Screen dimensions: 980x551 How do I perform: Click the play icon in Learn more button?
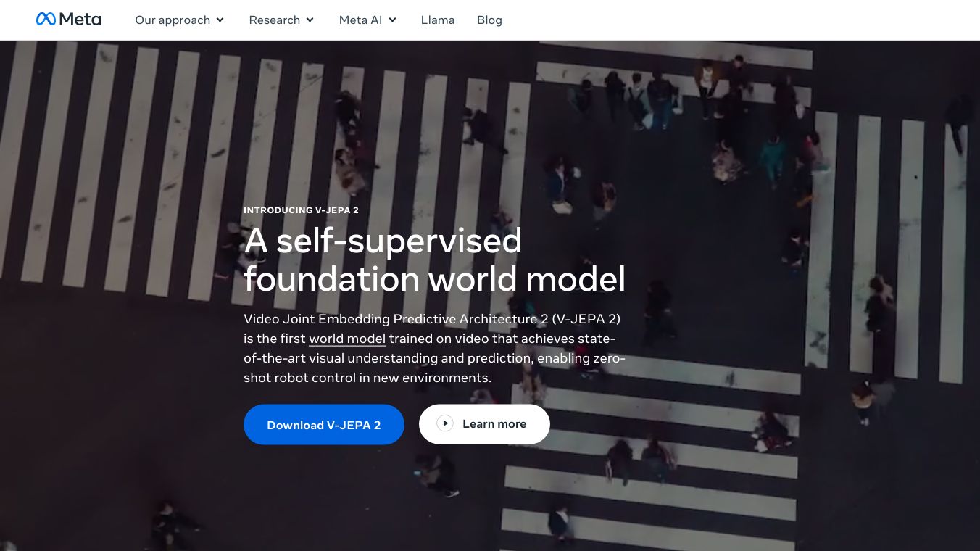pyautogui.click(x=445, y=423)
